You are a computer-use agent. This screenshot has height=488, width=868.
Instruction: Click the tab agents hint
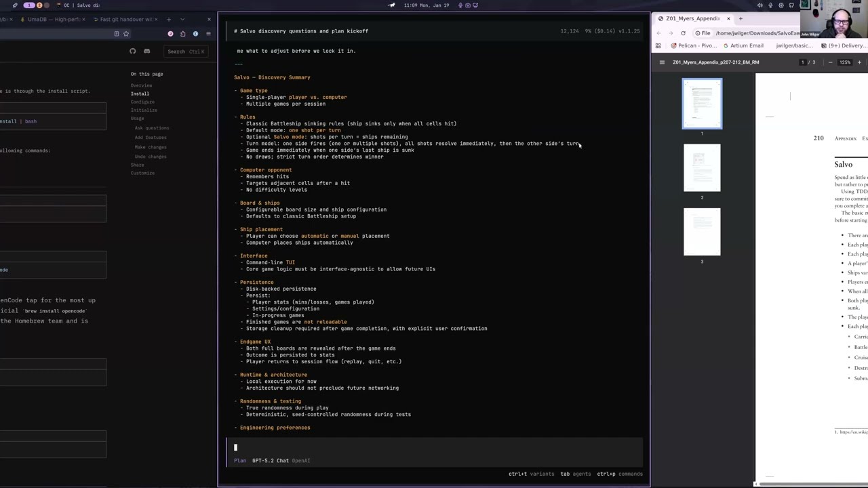click(x=575, y=474)
